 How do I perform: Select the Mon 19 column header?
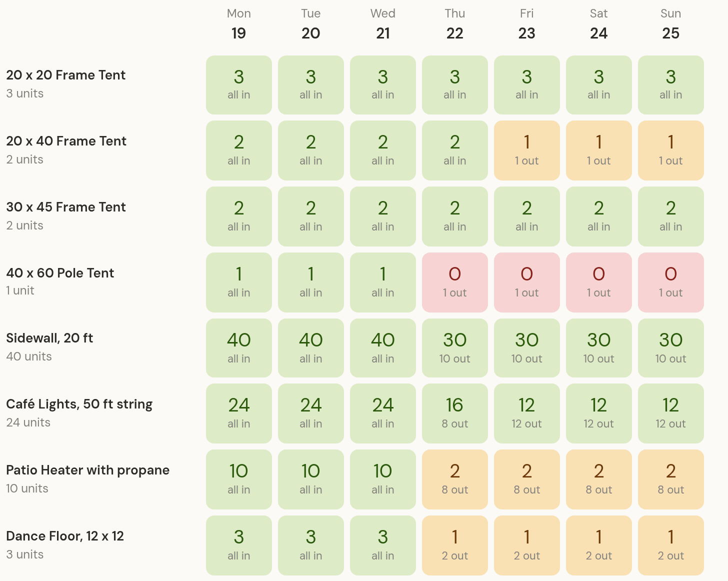[239, 24]
